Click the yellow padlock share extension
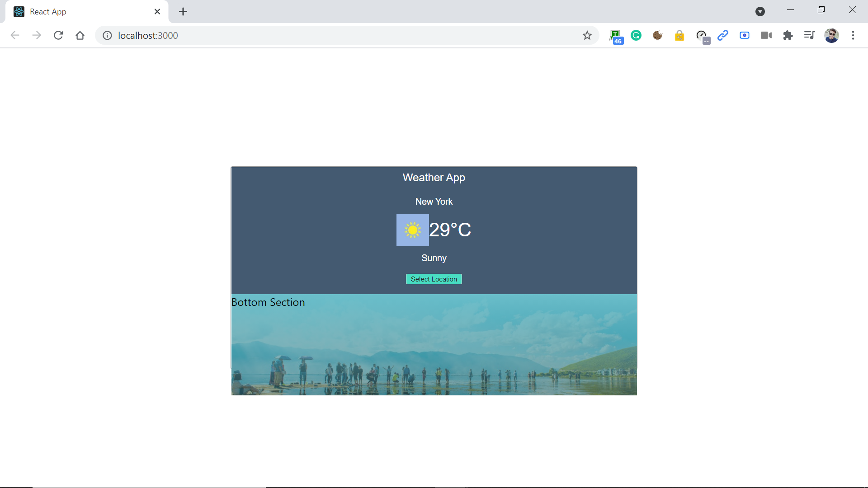Screen dimensions: 868x488 [679, 36]
